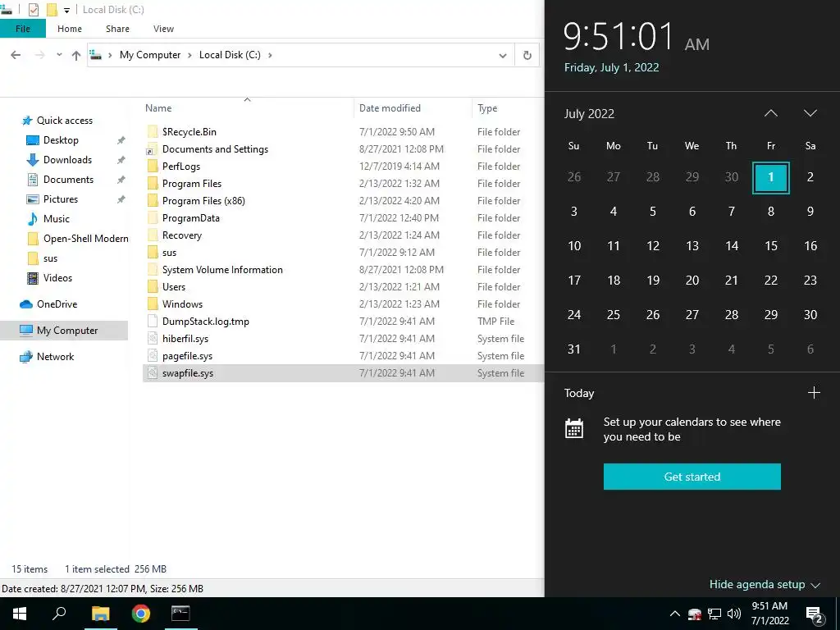Image resolution: width=840 pixels, height=630 pixels.
Task: Open the sus folder in the sidebar
Action: coord(50,258)
